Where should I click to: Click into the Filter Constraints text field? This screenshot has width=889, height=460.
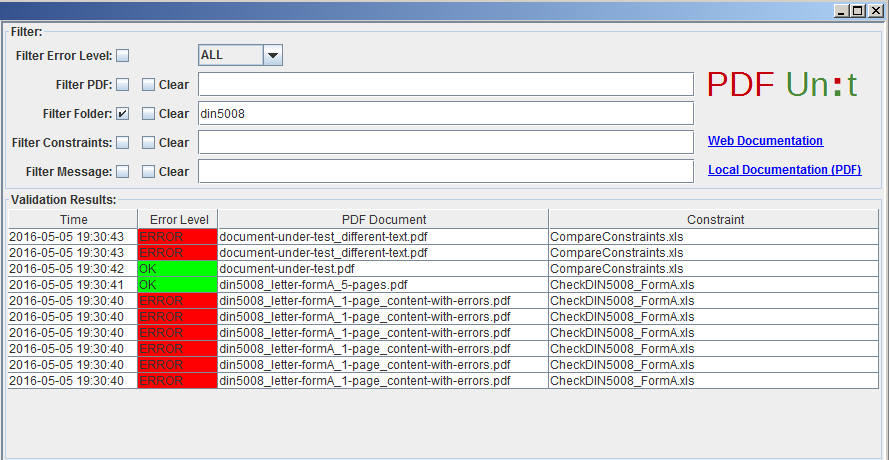click(x=446, y=142)
